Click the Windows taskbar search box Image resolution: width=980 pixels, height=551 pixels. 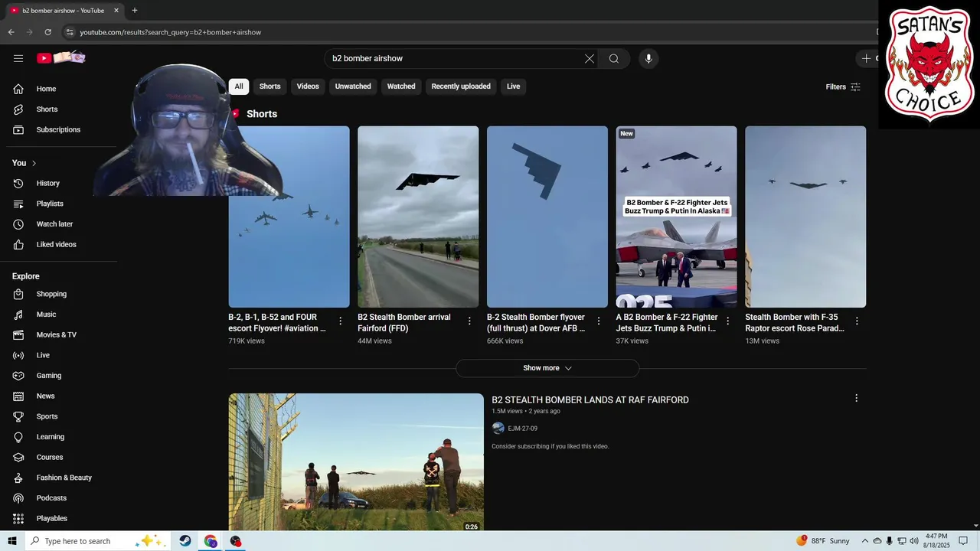(x=98, y=541)
